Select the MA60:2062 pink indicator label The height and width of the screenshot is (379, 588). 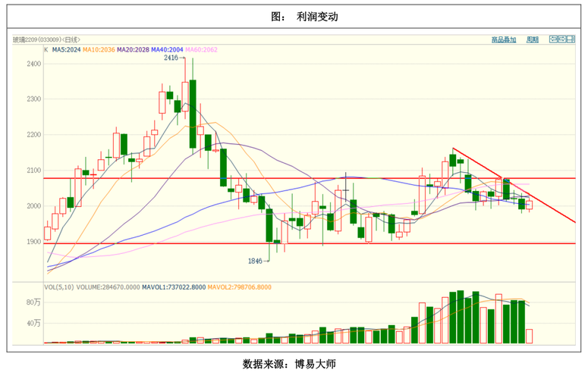pos(201,50)
